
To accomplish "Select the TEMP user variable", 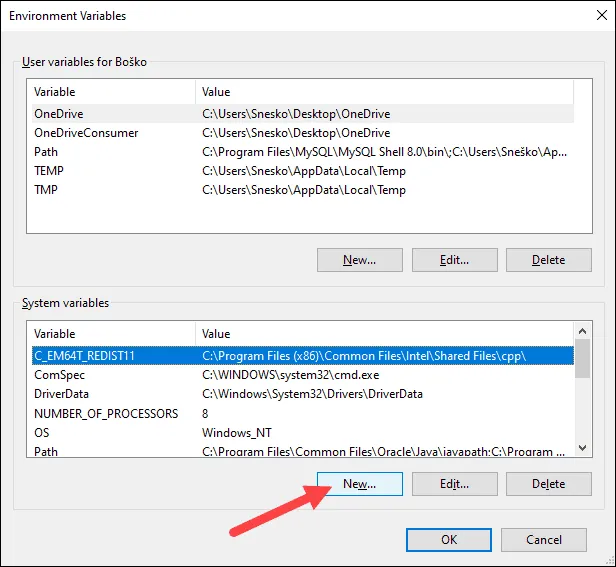I will coord(302,171).
